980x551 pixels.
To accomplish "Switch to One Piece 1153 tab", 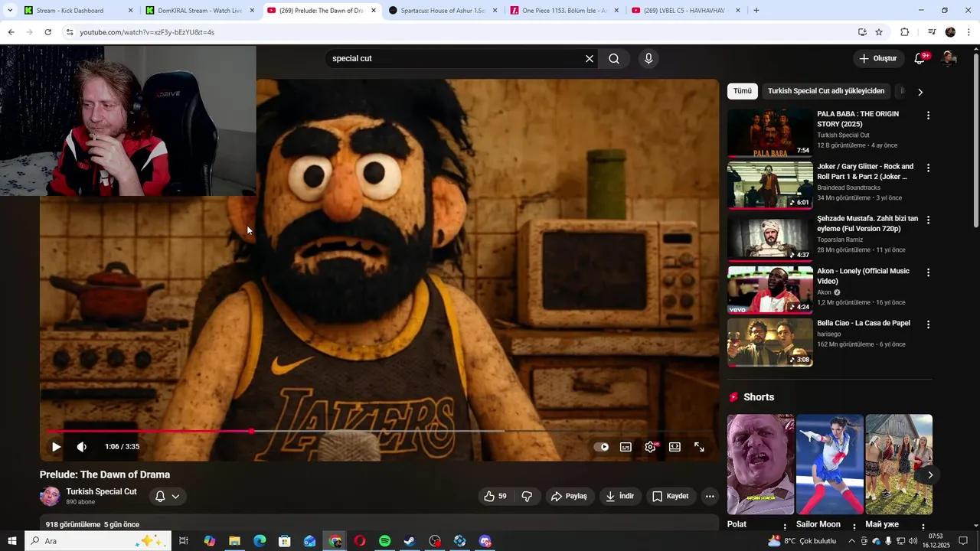I will (x=563, y=11).
